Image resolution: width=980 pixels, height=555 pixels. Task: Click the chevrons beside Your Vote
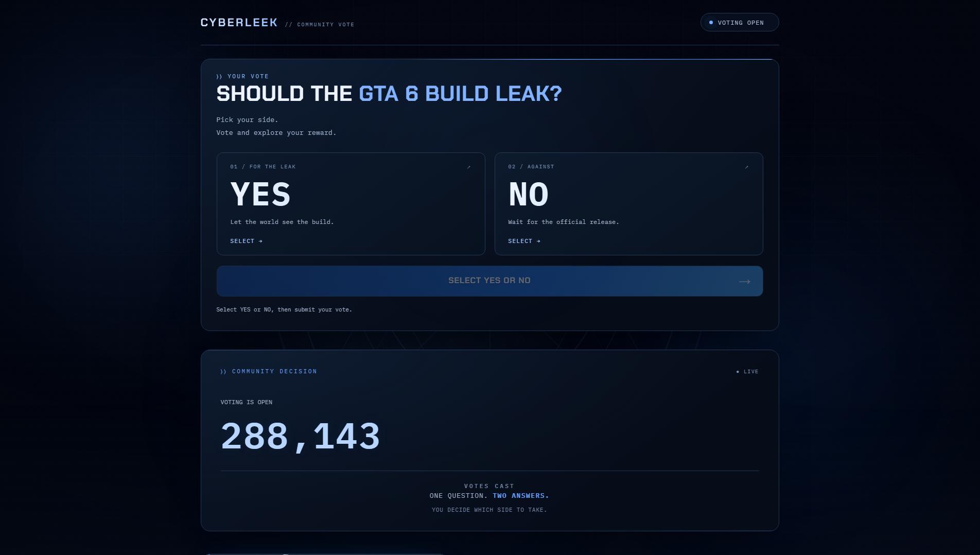coord(219,77)
